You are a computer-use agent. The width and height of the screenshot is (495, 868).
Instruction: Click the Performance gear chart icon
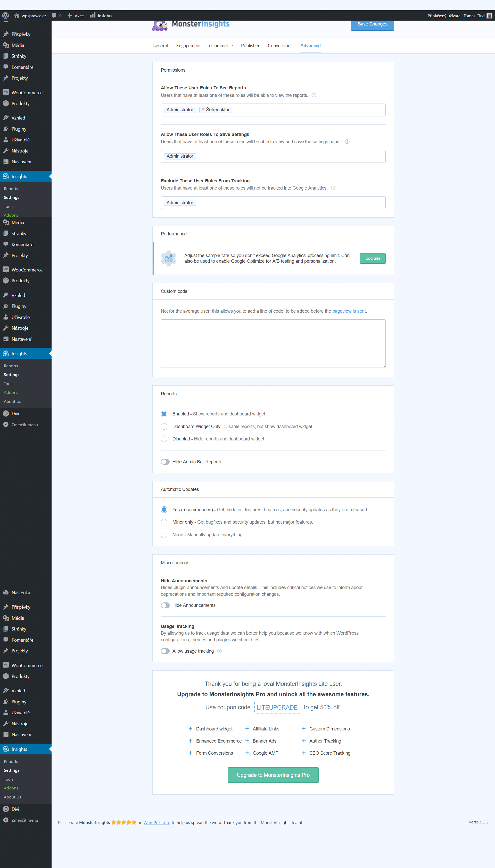[x=169, y=258]
